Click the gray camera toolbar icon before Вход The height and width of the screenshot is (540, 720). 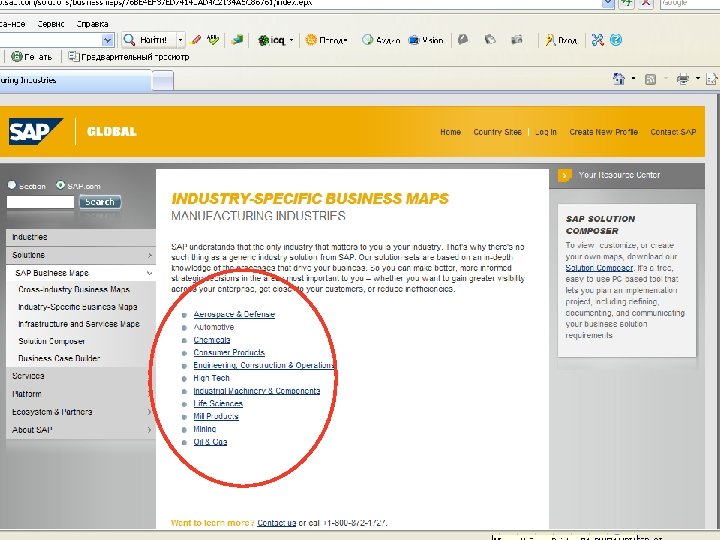pos(517,39)
